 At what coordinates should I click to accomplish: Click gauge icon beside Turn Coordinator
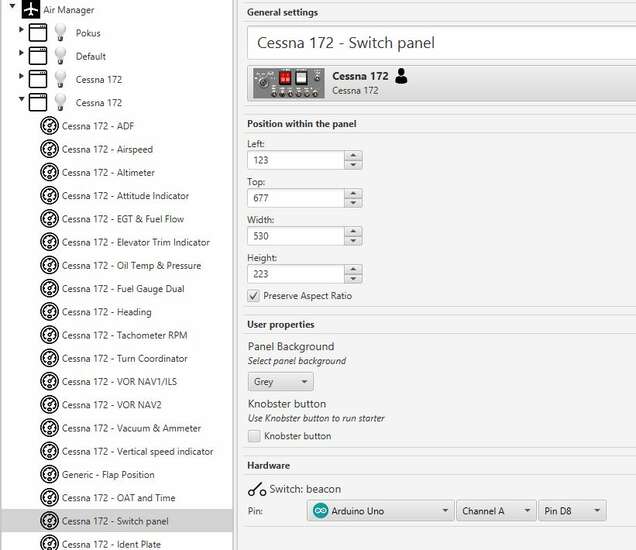(49, 358)
